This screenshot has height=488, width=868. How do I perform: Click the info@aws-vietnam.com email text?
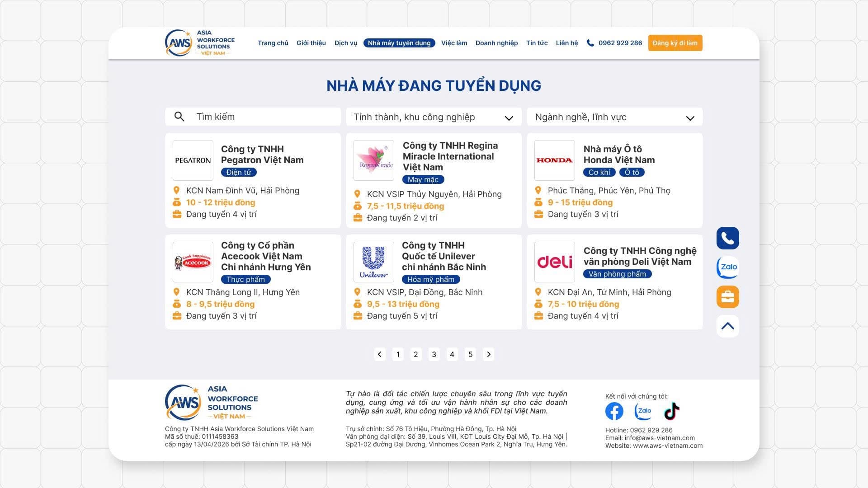click(x=660, y=438)
